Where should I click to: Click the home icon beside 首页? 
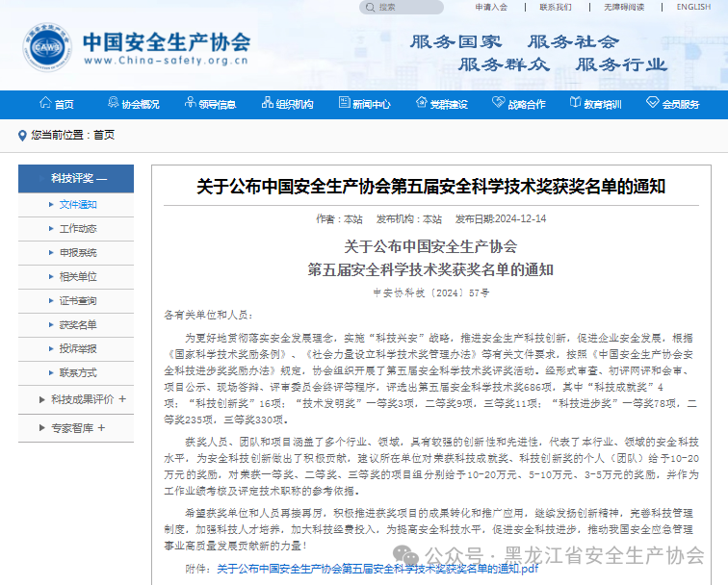pos(45,104)
